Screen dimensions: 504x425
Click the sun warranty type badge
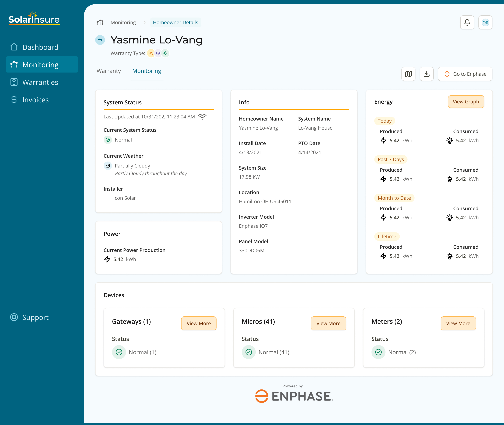151,53
